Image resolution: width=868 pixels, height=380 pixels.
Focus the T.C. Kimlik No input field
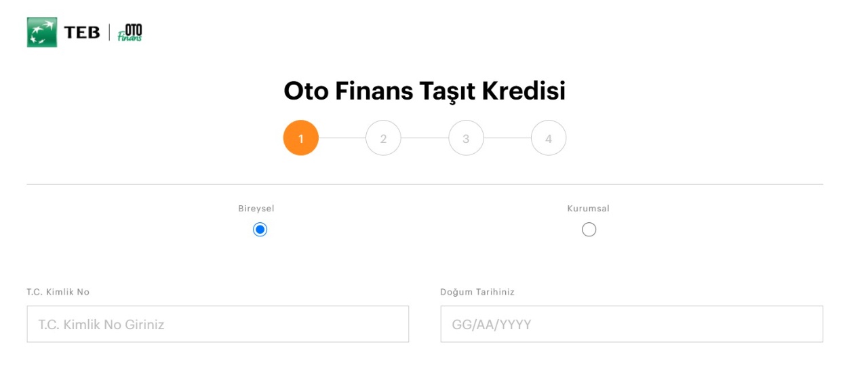(218, 324)
